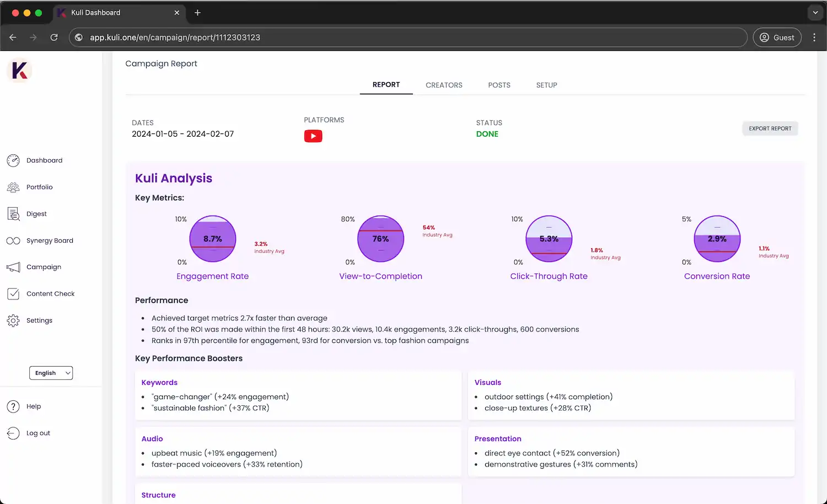Click the YouTube platform icon

tap(313, 136)
